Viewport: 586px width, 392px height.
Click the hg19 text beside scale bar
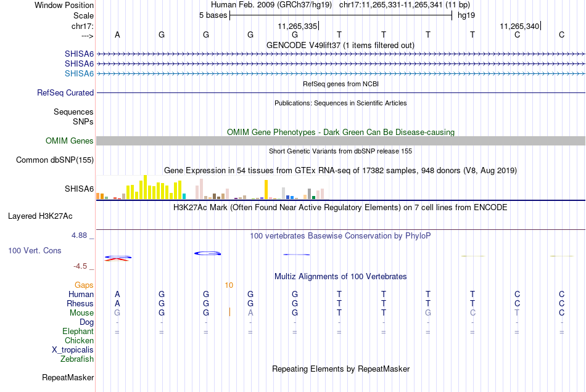coord(466,15)
